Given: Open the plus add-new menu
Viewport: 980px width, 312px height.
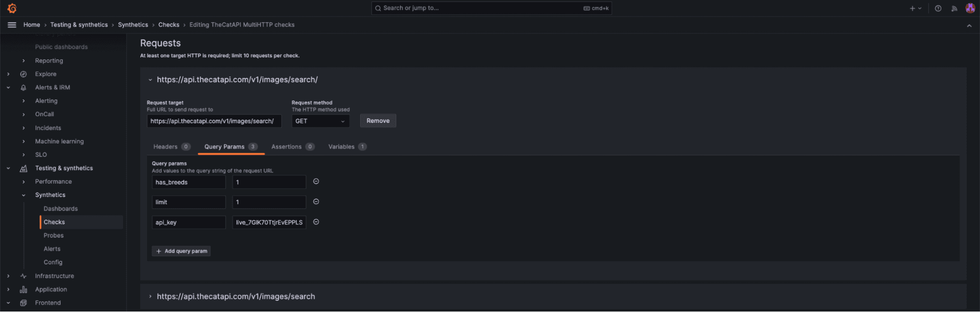Looking at the screenshot, I should tap(915, 8).
